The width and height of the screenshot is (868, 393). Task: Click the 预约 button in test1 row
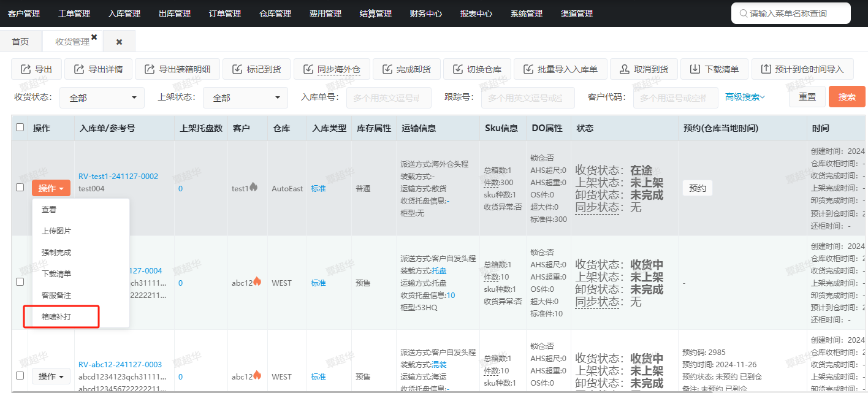(698, 188)
